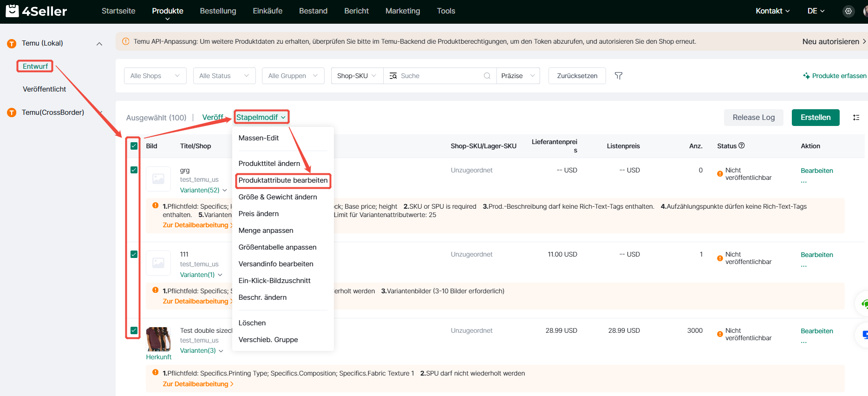Open the Präzise match dropdown
Image resolution: width=868 pixels, height=396 pixels.
click(518, 76)
